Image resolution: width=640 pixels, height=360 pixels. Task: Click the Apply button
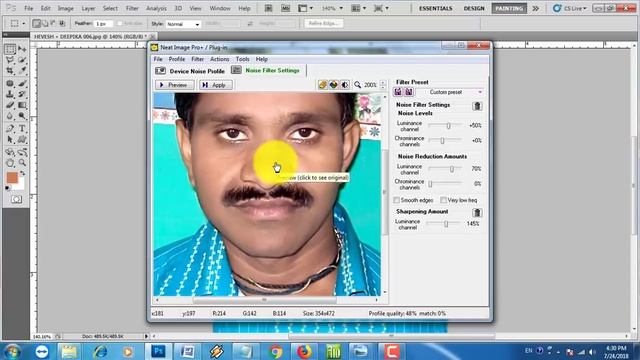[x=215, y=85]
